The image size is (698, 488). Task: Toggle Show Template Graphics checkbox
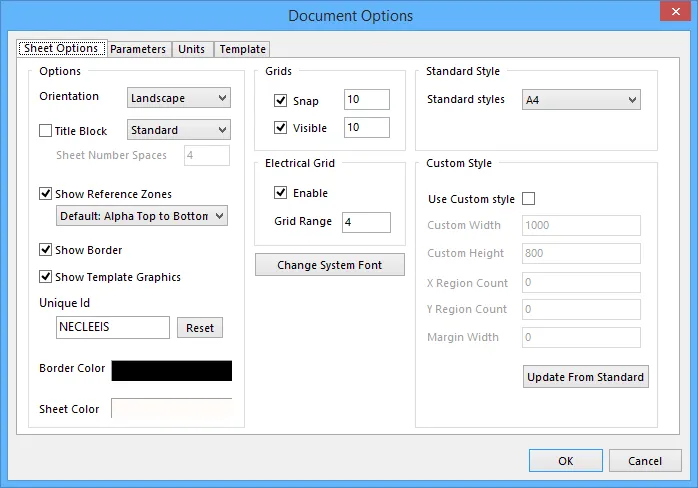coord(46,277)
